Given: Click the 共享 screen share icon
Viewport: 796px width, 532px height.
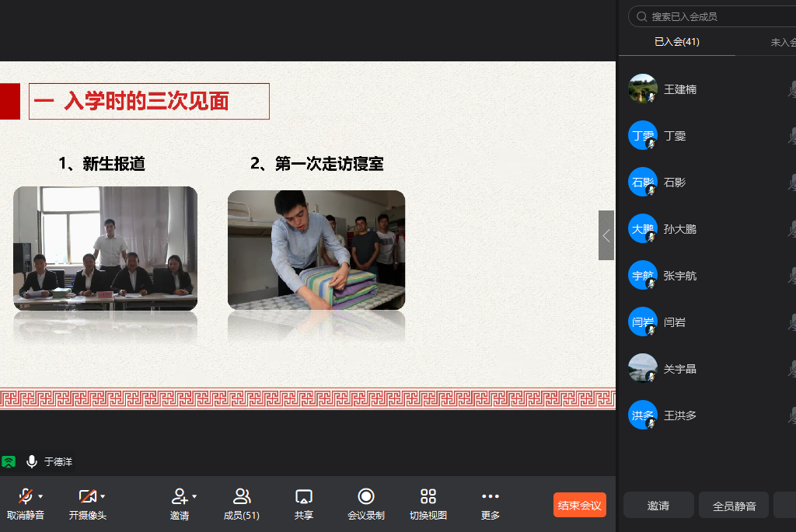Looking at the screenshot, I should click(x=304, y=496).
